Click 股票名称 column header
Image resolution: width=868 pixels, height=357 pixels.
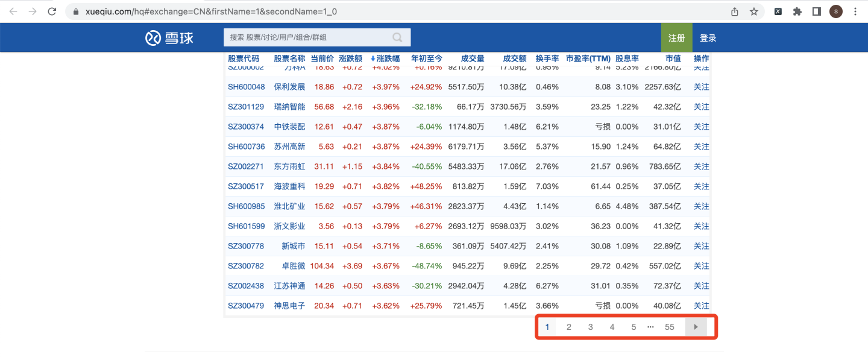coord(289,58)
